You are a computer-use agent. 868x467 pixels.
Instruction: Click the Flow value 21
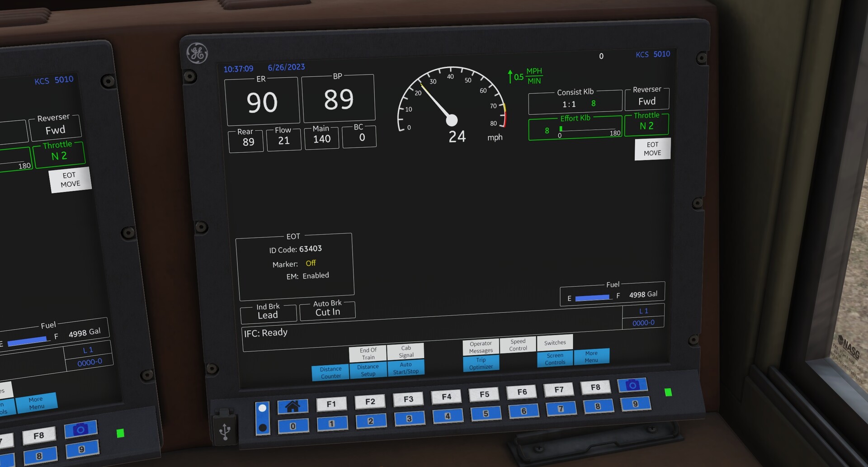tap(284, 141)
